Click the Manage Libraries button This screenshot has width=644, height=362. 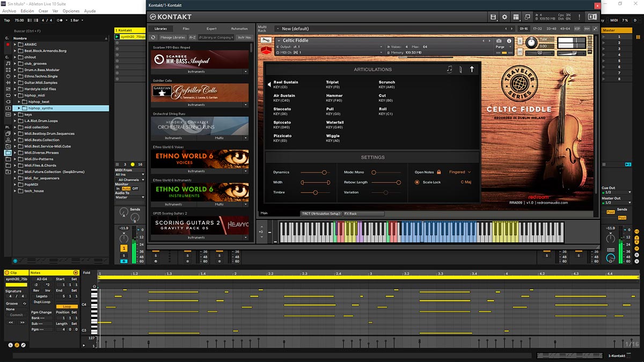pyautogui.click(x=172, y=38)
